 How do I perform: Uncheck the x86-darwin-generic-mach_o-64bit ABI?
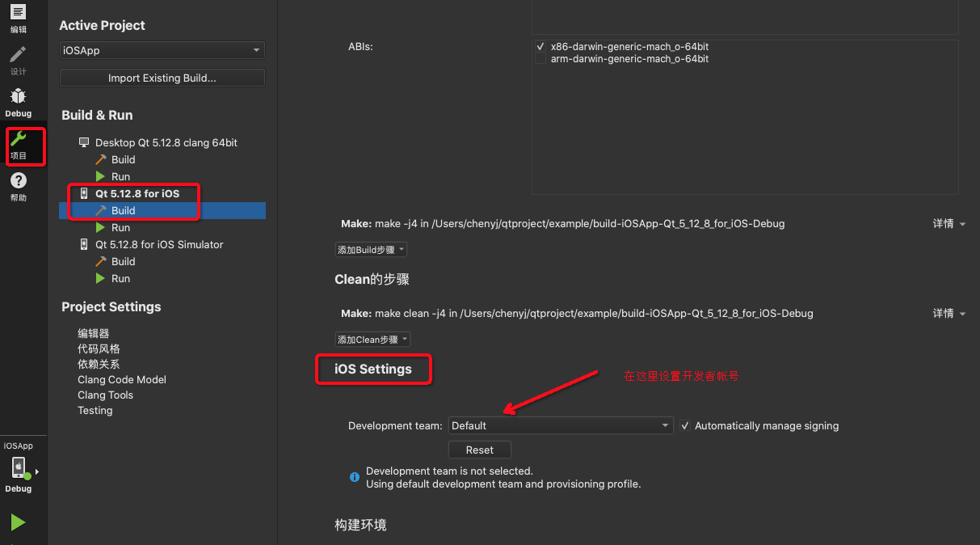(x=540, y=46)
